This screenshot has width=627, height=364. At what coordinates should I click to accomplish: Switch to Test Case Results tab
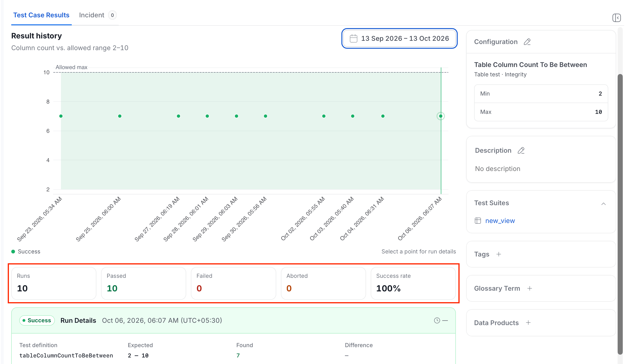tap(41, 15)
